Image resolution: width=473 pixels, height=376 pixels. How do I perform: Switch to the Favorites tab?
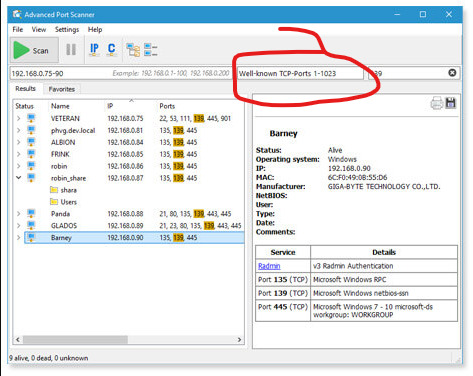click(62, 89)
